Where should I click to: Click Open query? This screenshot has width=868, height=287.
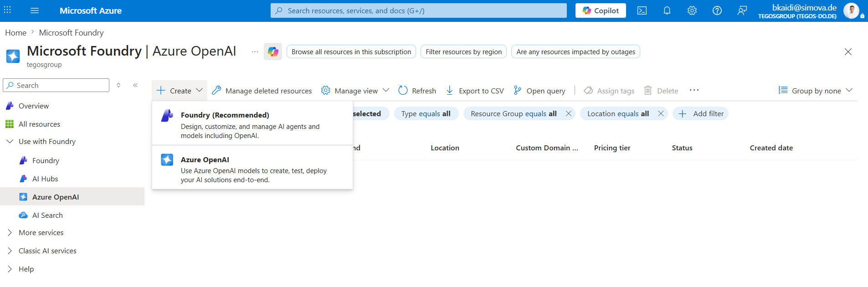point(539,91)
